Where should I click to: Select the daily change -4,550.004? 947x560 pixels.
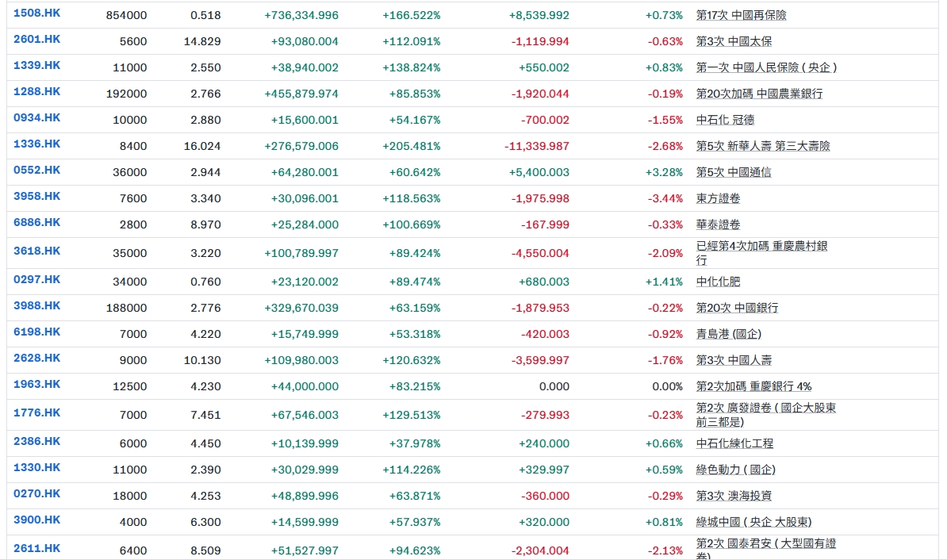click(x=540, y=253)
